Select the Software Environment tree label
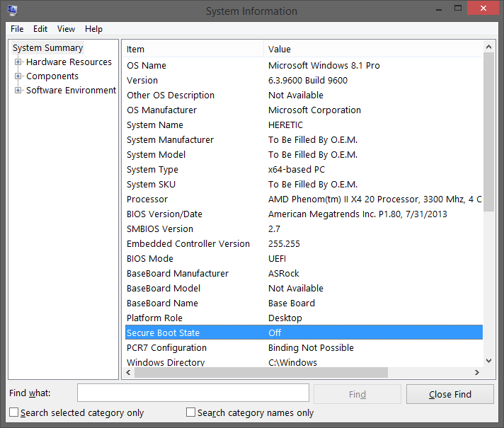 click(x=71, y=91)
